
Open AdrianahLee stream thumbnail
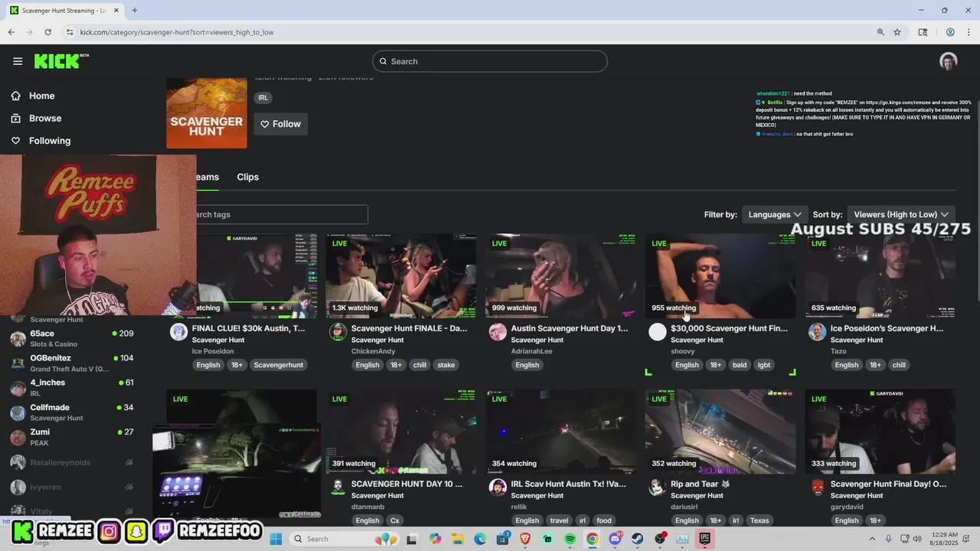pos(560,275)
